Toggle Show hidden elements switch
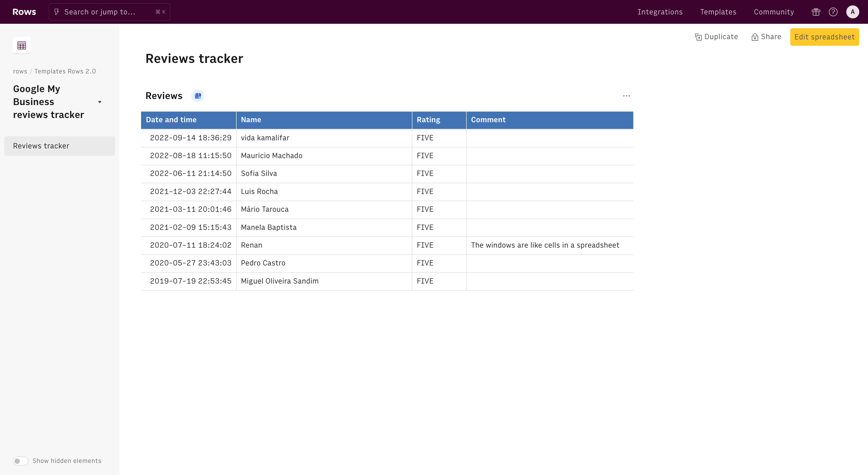Viewport: 868px width, 475px height. point(20,461)
